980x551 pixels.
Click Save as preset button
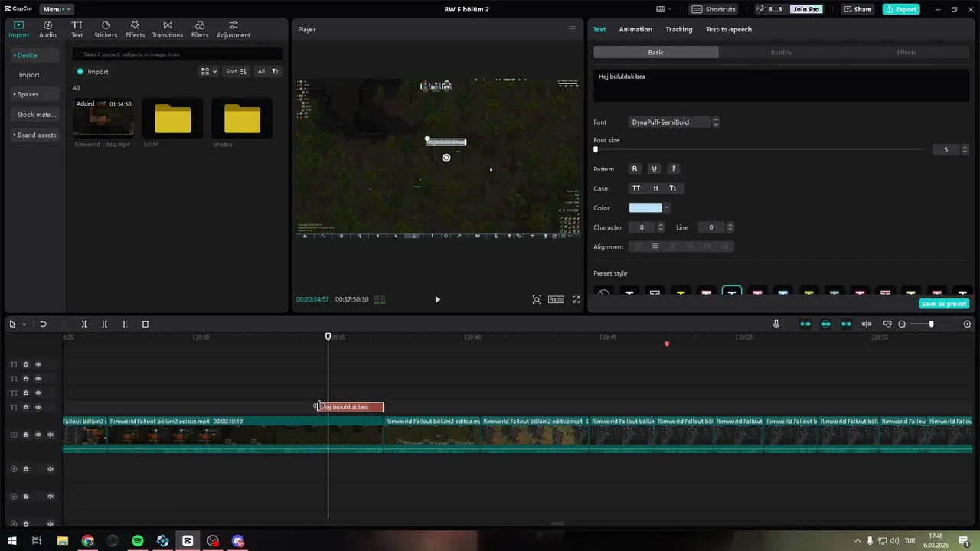[944, 304]
